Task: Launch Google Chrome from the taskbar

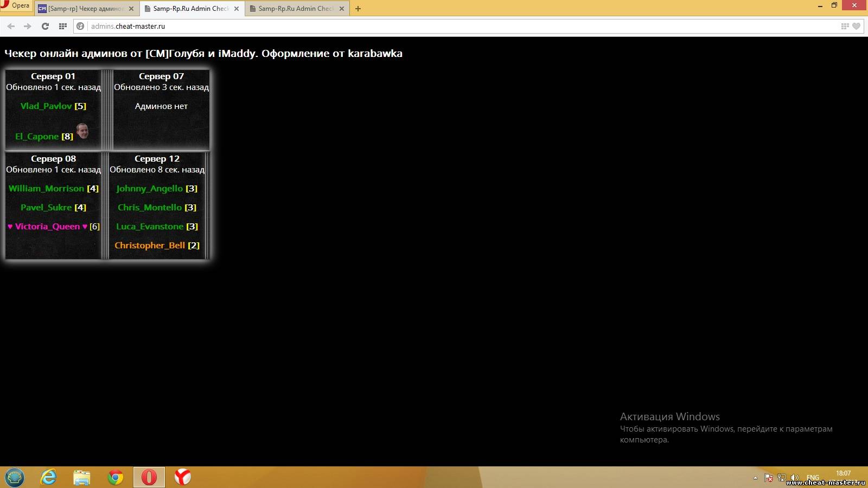Action: [115, 477]
